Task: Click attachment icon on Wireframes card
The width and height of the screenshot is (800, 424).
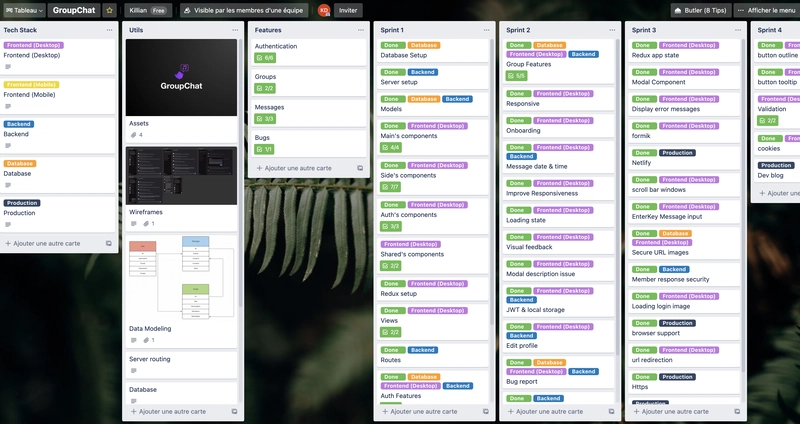Action: [148, 223]
